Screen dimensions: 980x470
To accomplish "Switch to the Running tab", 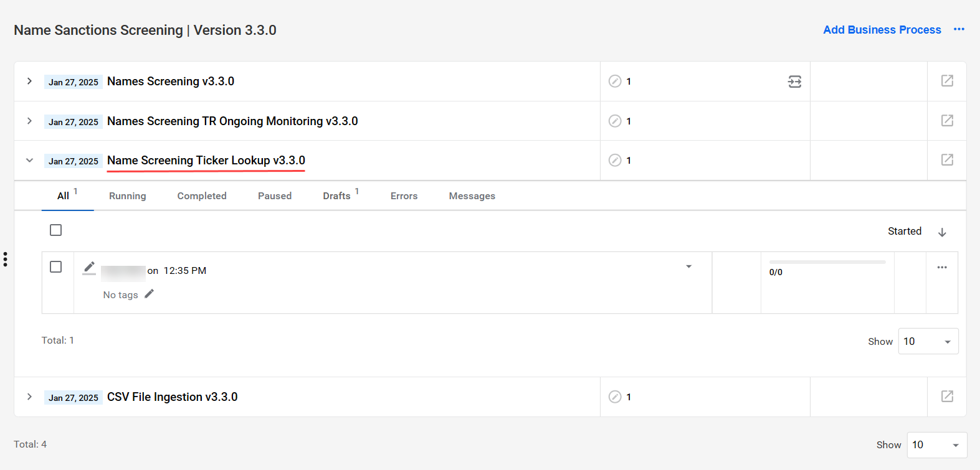I will [127, 195].
